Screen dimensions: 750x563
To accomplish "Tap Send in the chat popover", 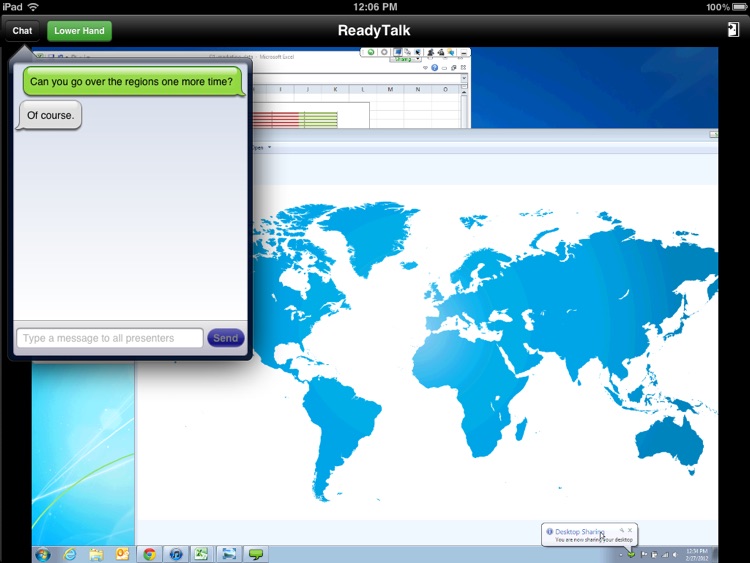I will coord(225,338).
